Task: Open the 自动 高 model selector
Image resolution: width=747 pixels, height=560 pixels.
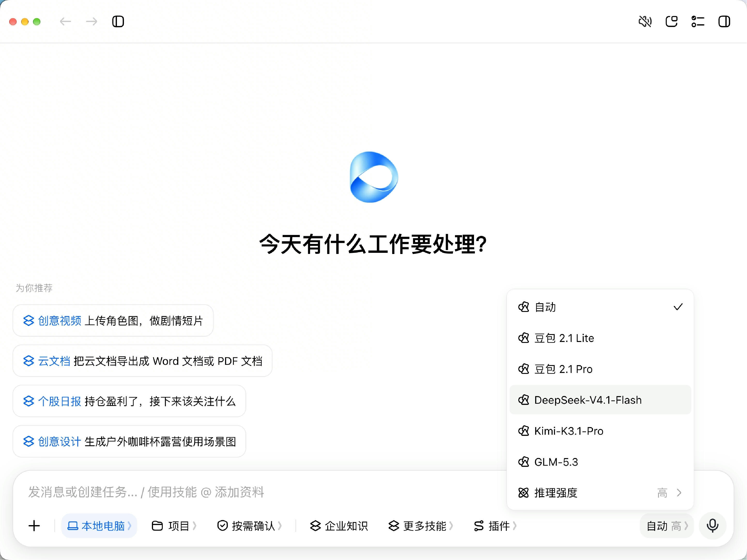Action: (667, 526)
